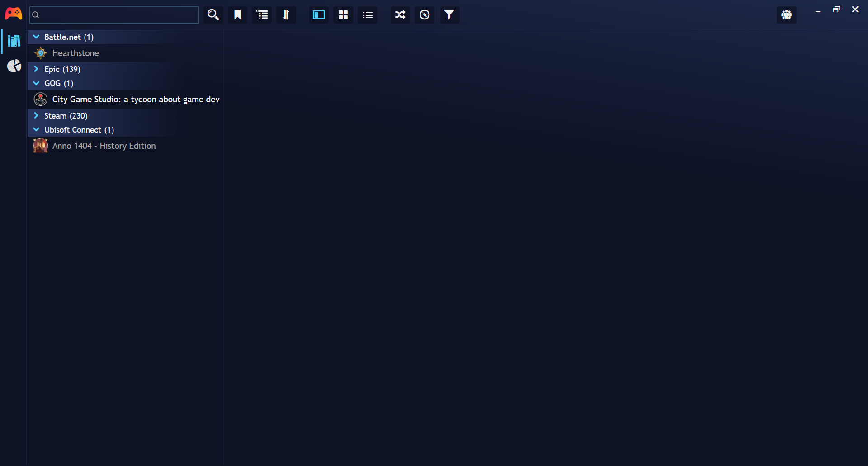The height and width of the screenshot is (466, 868).
Task: Switch to grid view mode
Action: click(343, 15)
